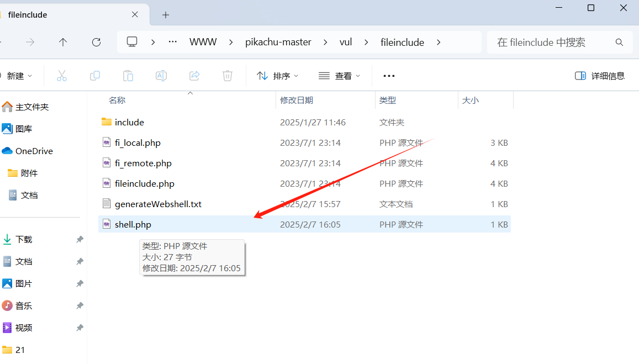The image size is (639, 364).
Task: Unpin Music using its pin icon
Action: [80, 305]
